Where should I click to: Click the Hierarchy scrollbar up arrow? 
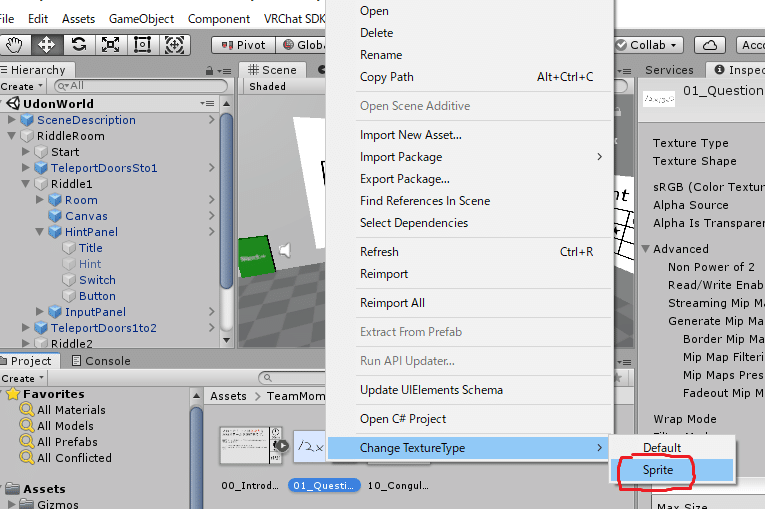tap(226, 103)
